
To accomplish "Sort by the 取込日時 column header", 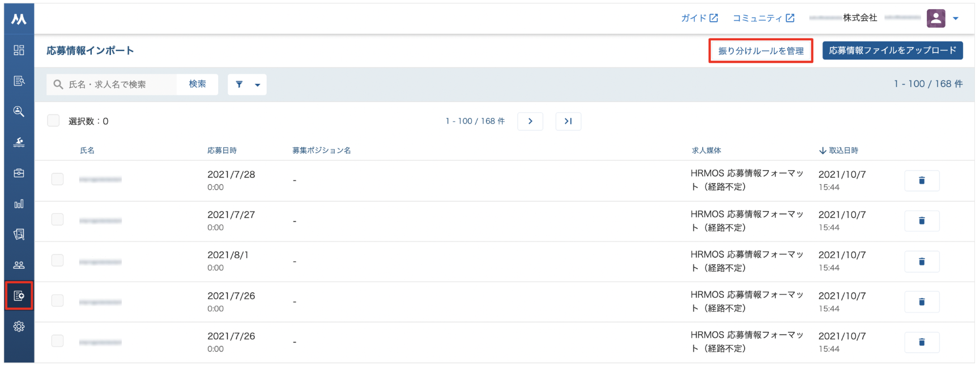I will pyautogui.click(x=838, y=150).
